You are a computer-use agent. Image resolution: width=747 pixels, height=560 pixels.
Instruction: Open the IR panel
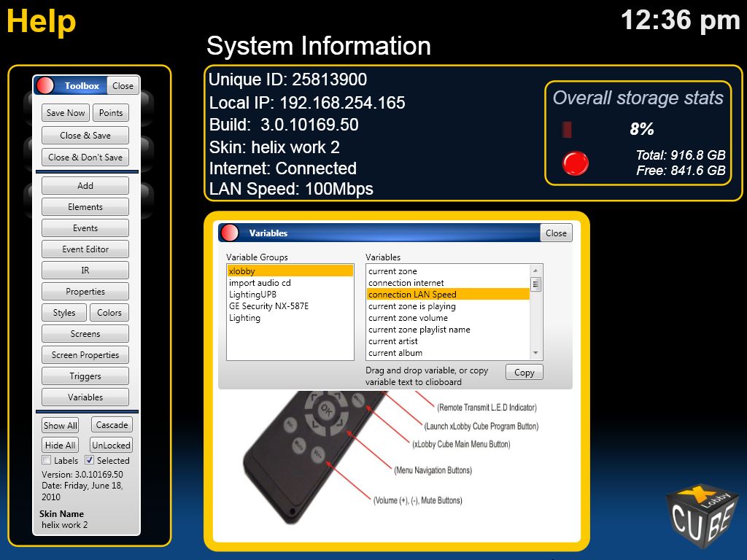85,270
